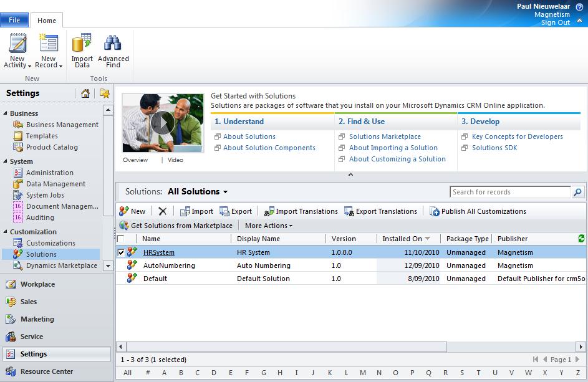Collapse the System tree section
This screenshot has width=588, height=382.
click(x=5, y=161)
